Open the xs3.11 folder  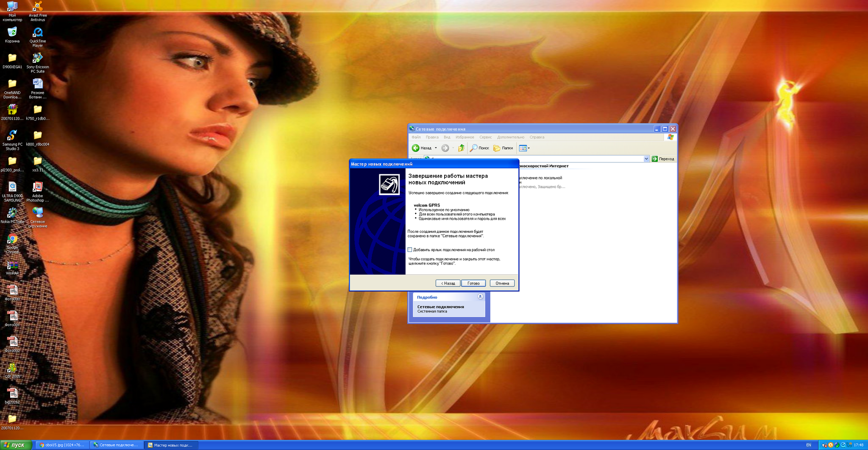pyautogui.click(x=38, y=164)
